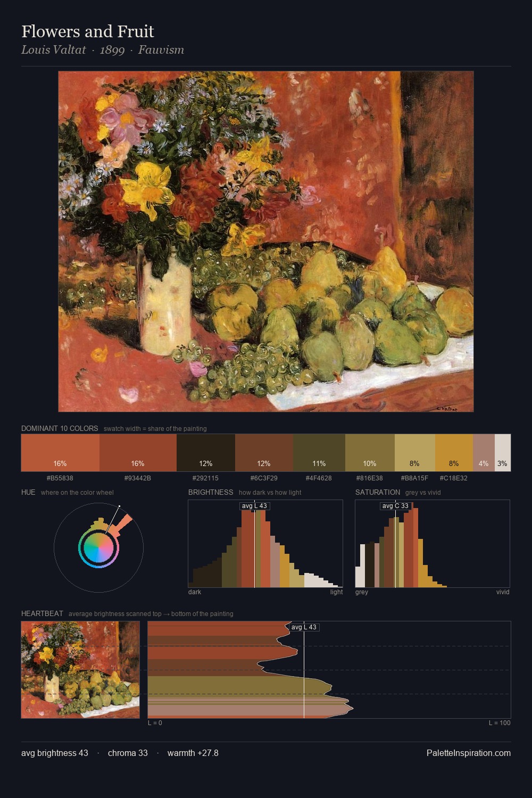Click the 'how dark vs how light' caption
The height and width of the screenshot is (798, 532).
[x=270, y=492]
